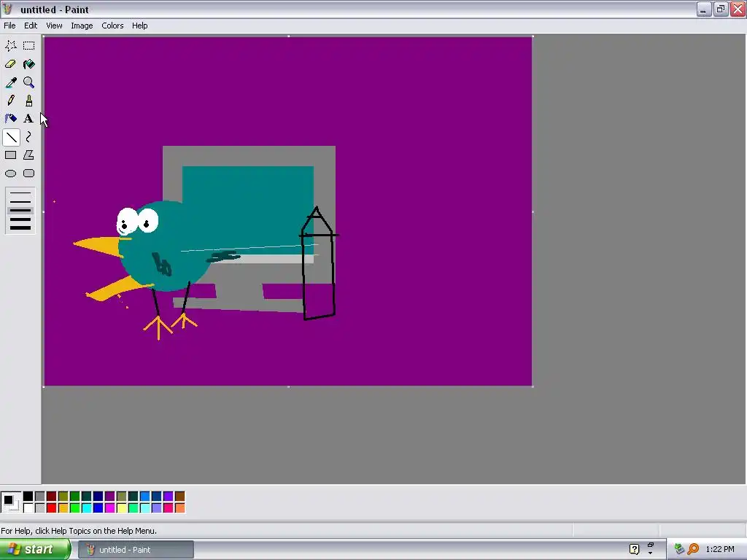747x560 pixels.
Task: Pick the pale yellow palette swatch
Action: click(122, 508)
